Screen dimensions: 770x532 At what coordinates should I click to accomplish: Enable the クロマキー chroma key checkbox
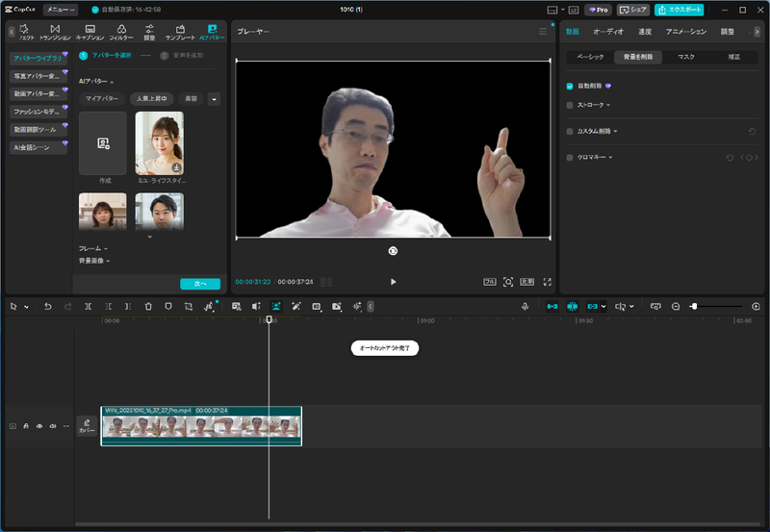point(570,157)
